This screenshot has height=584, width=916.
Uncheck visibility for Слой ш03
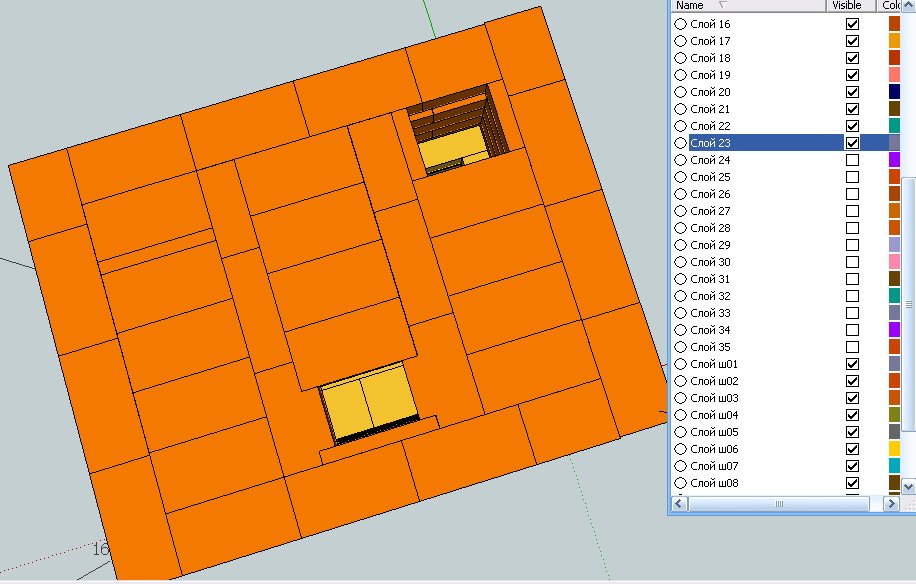click(x=853, y=398)
